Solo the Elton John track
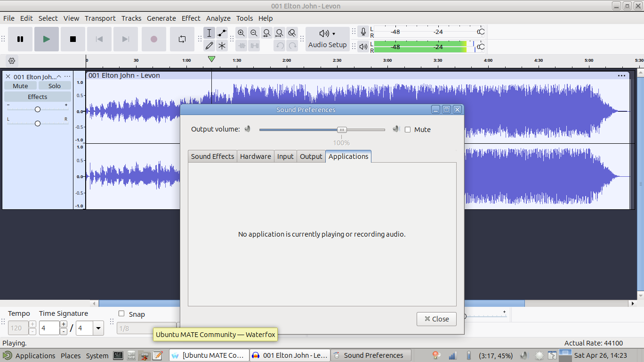 pos(55,86)
